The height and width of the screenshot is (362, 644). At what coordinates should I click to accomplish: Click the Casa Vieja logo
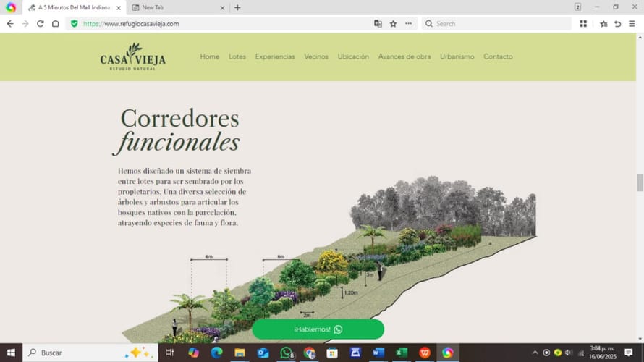133,56
